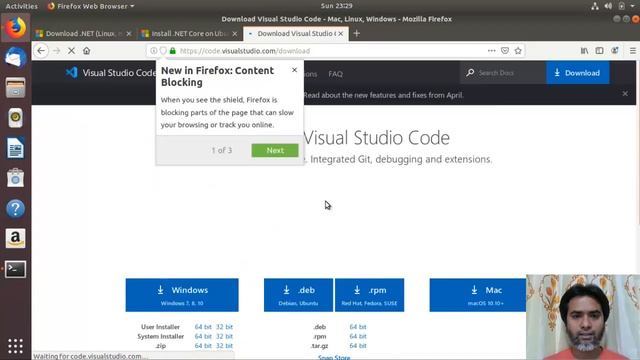The width and height of the screenshot is (640, 360).
Task: Close the Install .NET Core tab
Action: tap(235, 34)
